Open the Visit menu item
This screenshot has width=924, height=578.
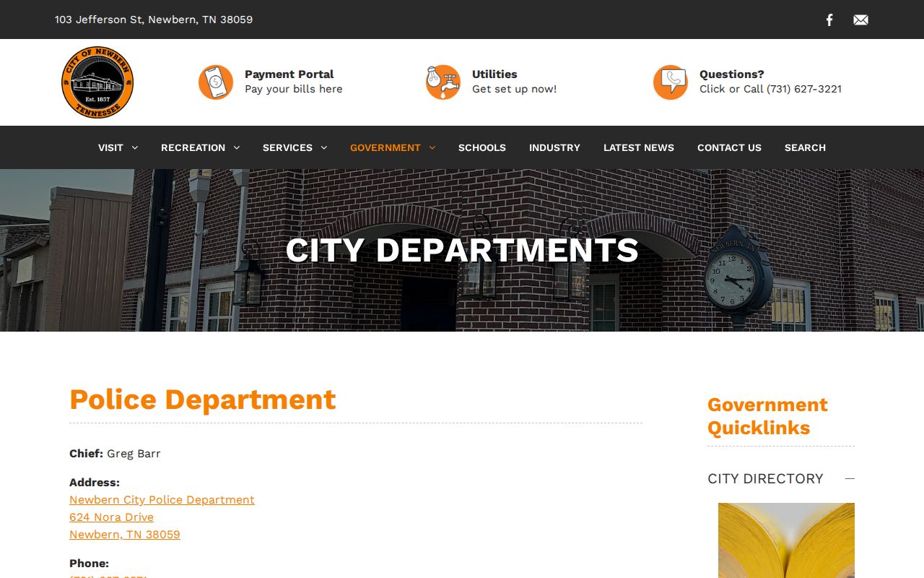click(110, 147)
